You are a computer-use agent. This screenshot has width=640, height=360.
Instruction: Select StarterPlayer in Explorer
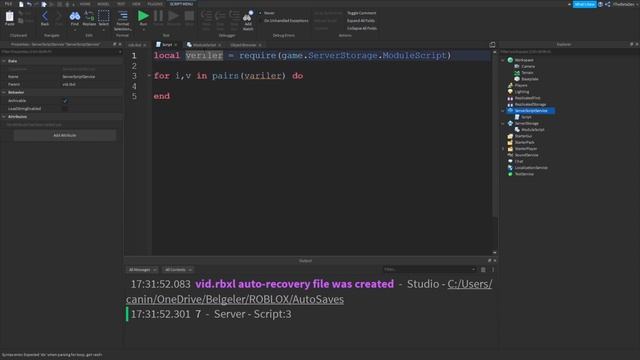pyautogui.click(x=526, y=149)
